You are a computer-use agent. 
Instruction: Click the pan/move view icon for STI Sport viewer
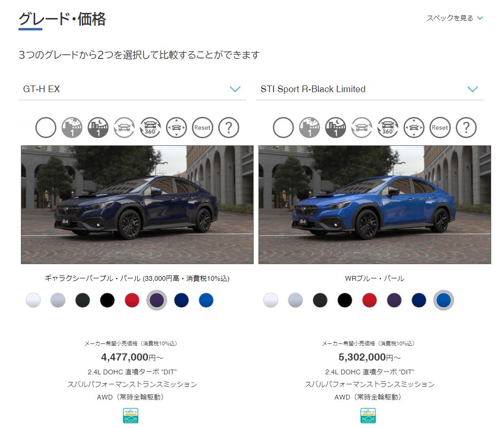tap(414, 128)
